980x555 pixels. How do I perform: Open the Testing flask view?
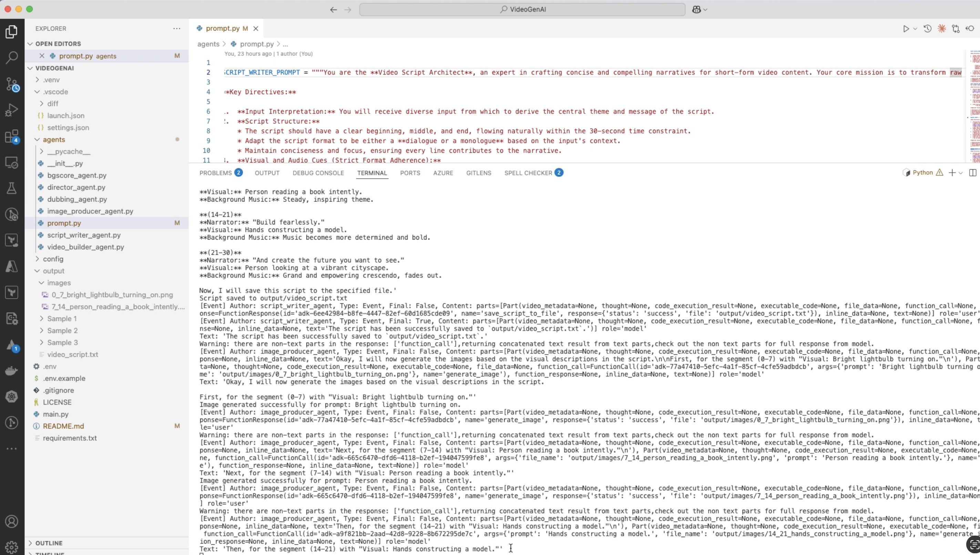click(x=12, y=188)
